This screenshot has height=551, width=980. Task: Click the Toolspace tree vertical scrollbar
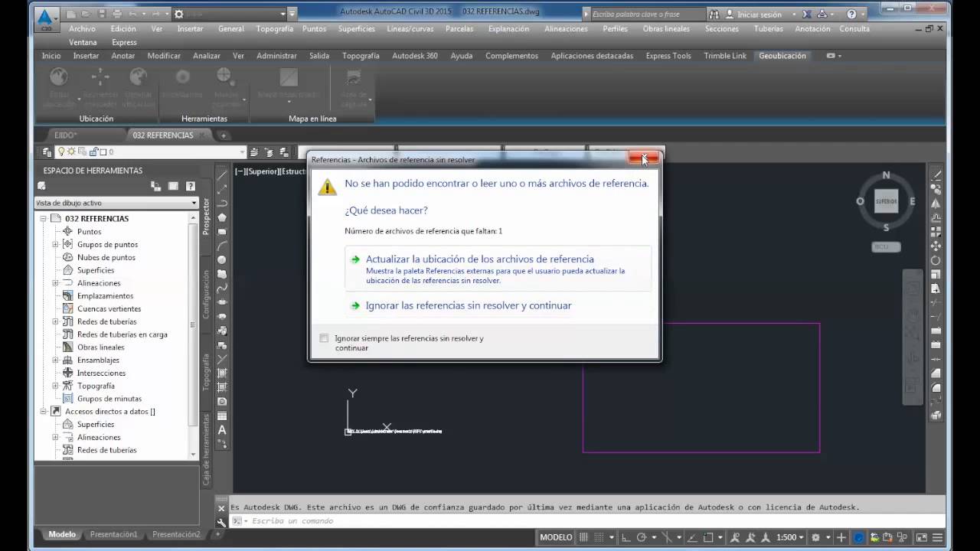click(194, 335)
